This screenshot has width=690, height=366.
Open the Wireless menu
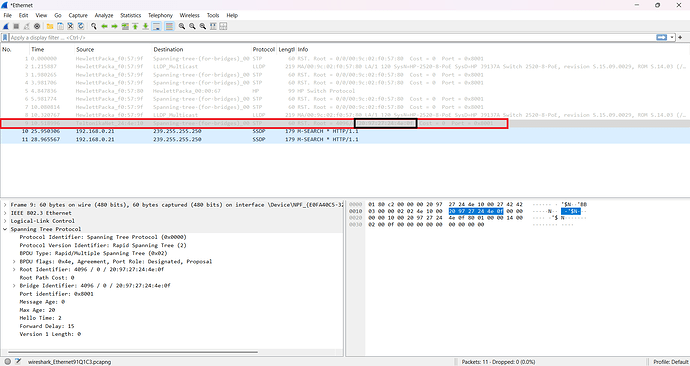pos(189,15)
